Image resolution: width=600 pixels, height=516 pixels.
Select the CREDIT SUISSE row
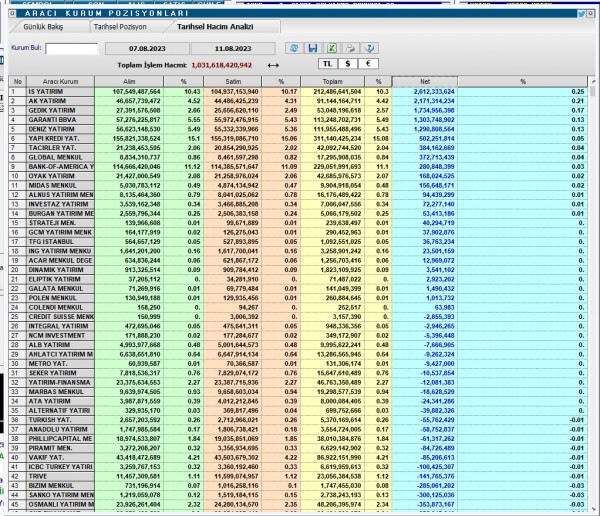pos(298,317)
